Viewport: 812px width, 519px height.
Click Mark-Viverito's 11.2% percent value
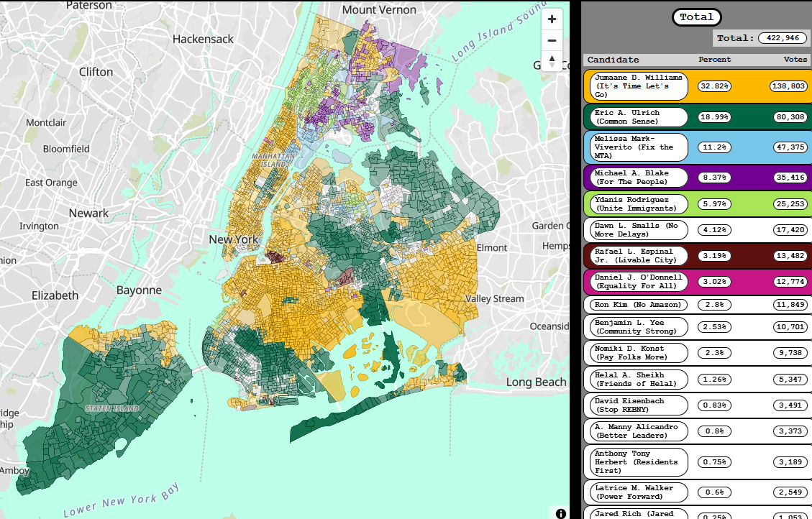pos(715,147)
